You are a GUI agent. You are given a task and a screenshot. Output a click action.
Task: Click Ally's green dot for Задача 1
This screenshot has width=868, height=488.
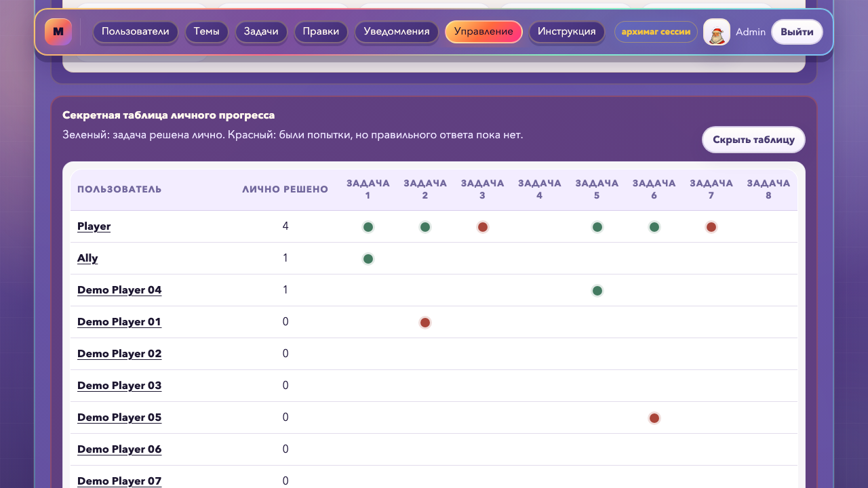[368, 259]
